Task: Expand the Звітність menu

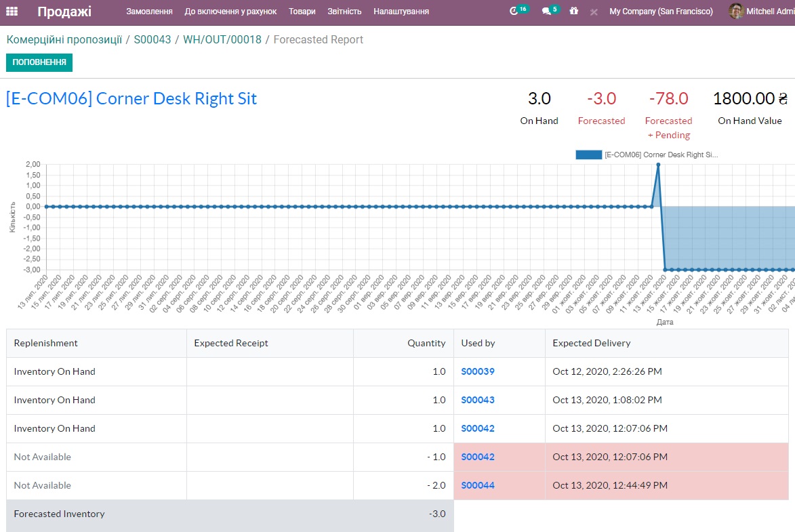Action: pos(344,12)
